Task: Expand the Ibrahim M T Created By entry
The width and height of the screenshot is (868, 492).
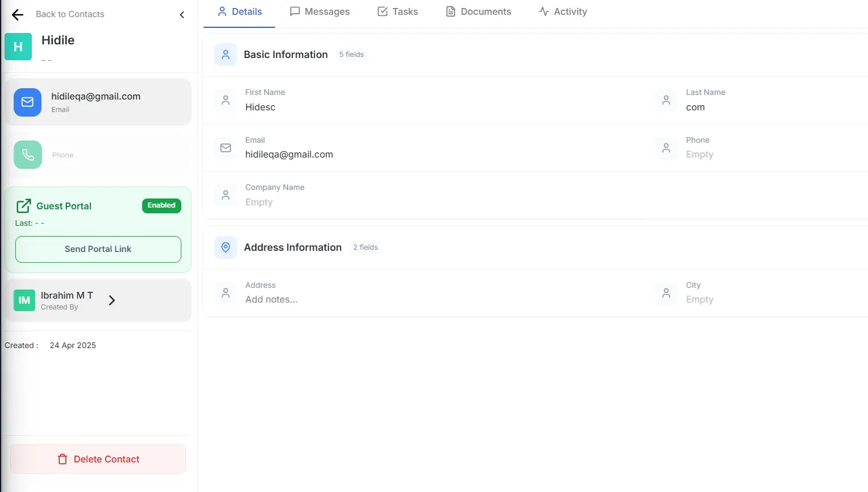Action: click(112, 300)
